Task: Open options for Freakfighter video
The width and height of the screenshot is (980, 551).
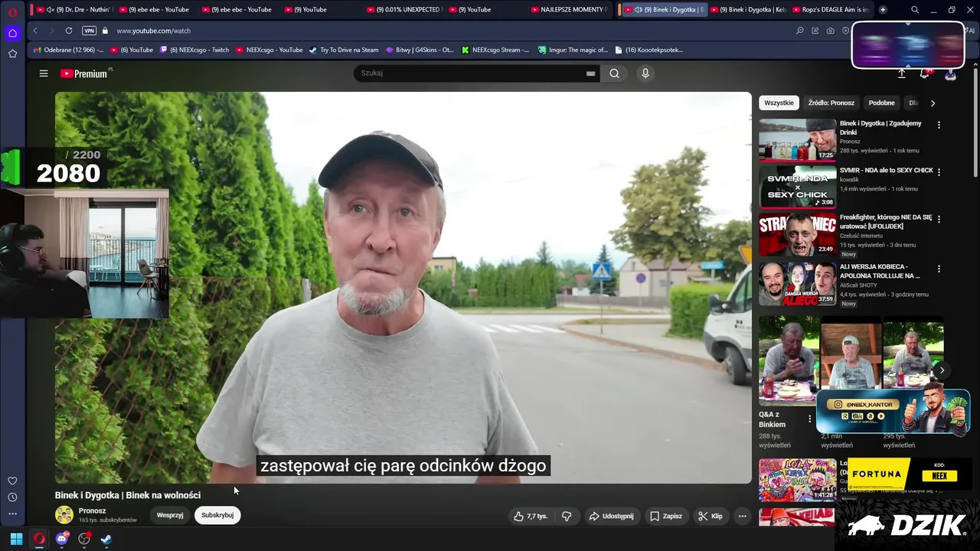Action: tap(939, 219)
